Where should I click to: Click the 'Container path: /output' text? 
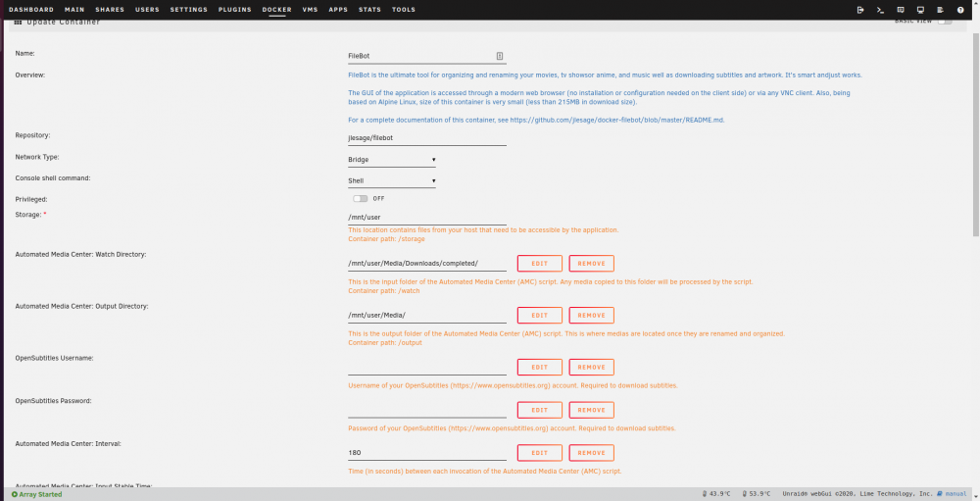pos(385,343)
